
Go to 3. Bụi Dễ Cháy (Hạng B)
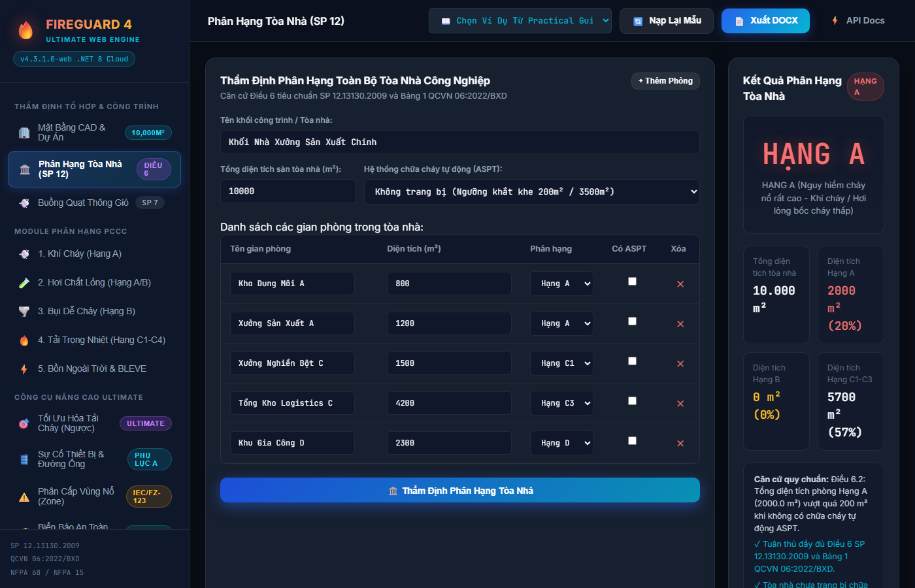coord(94,312)
